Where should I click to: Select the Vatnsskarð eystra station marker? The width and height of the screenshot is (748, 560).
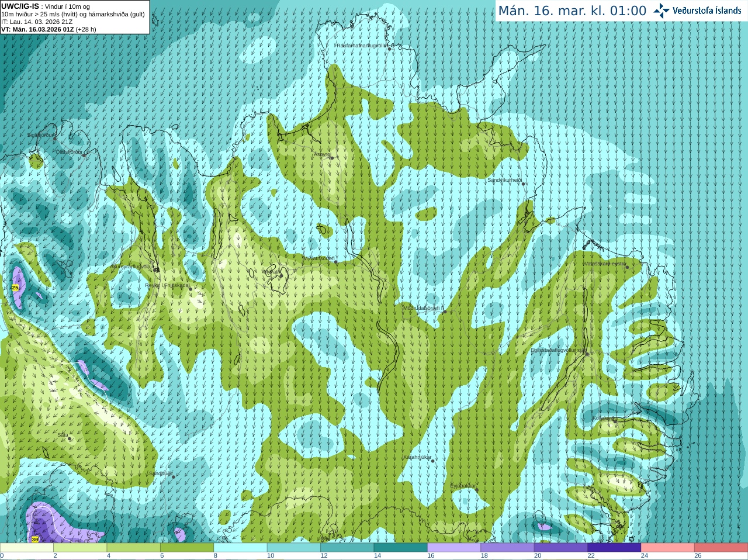(627, 267)
